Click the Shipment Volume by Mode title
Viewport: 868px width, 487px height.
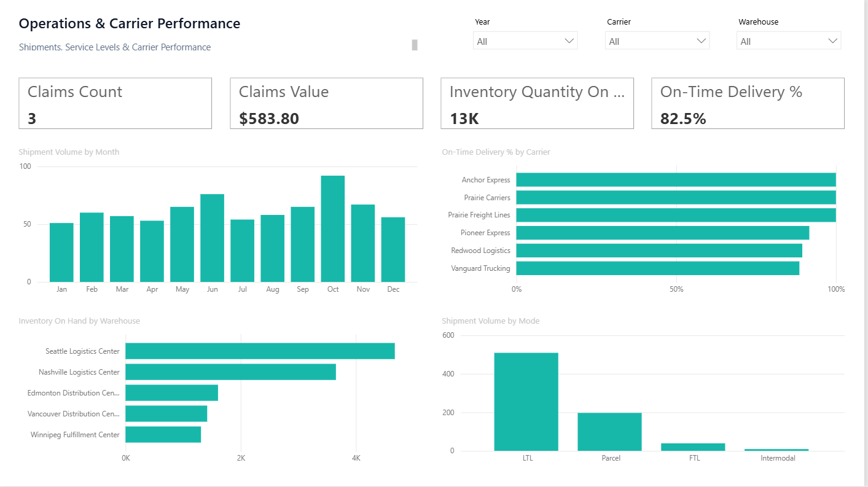[x=490, y=321]
